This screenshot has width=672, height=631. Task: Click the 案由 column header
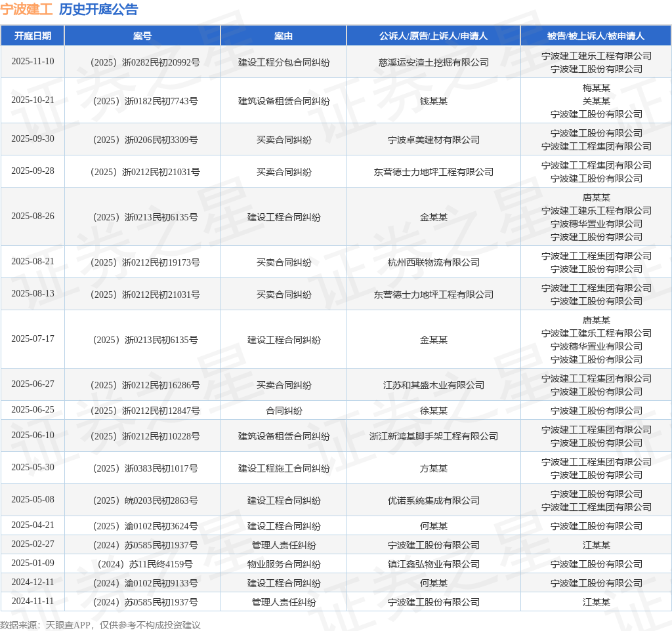click(283, 35)
